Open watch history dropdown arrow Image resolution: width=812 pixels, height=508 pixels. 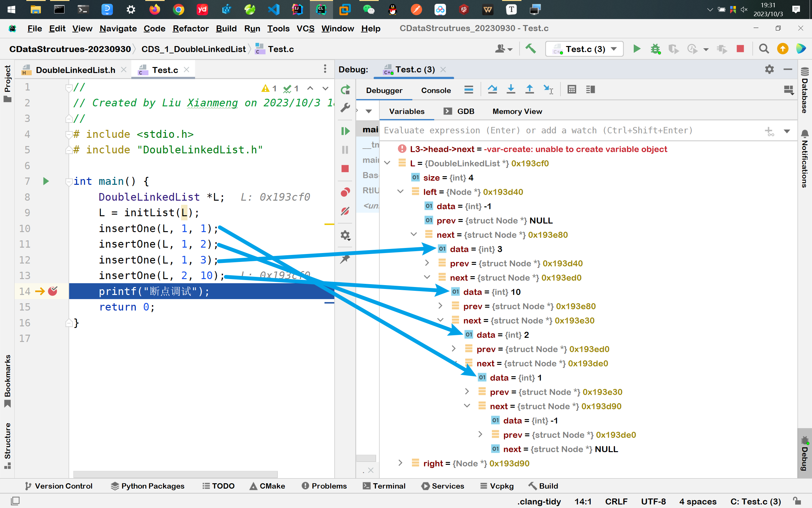coord(787,131)
